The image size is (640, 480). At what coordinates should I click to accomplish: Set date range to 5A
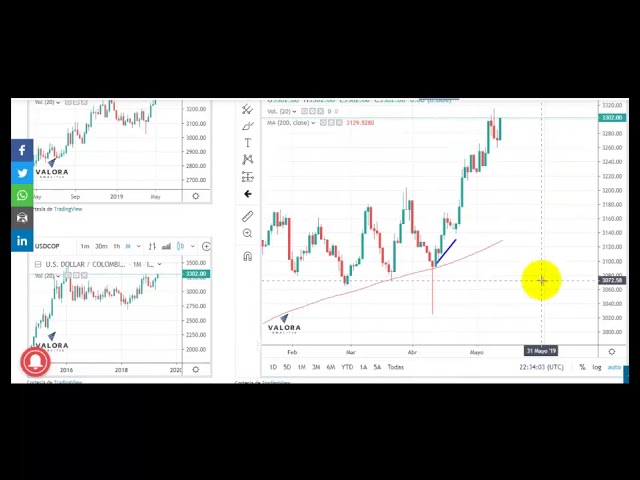(x=377, y=367)
